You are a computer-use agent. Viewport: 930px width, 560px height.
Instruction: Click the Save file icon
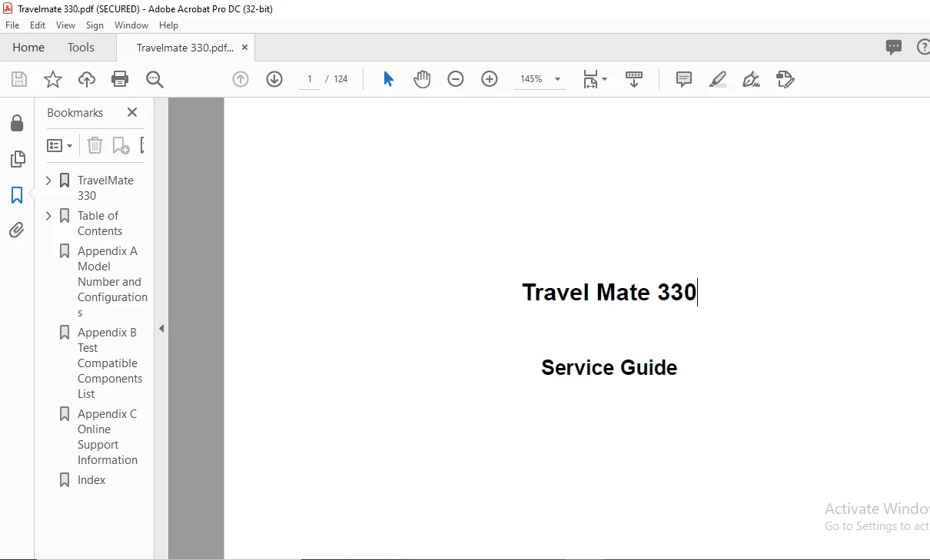[x=19, y=79]
